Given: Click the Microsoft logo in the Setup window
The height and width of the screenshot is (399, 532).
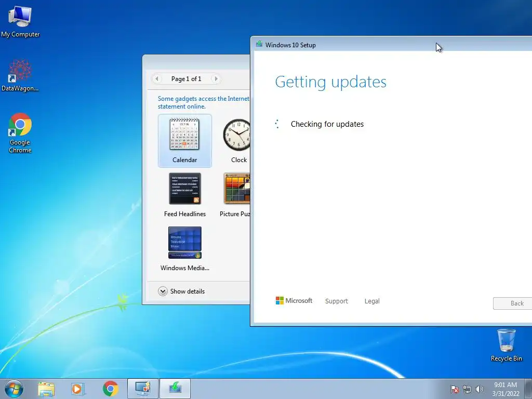Looking at the screenshot, I should (x=294, y=301).
